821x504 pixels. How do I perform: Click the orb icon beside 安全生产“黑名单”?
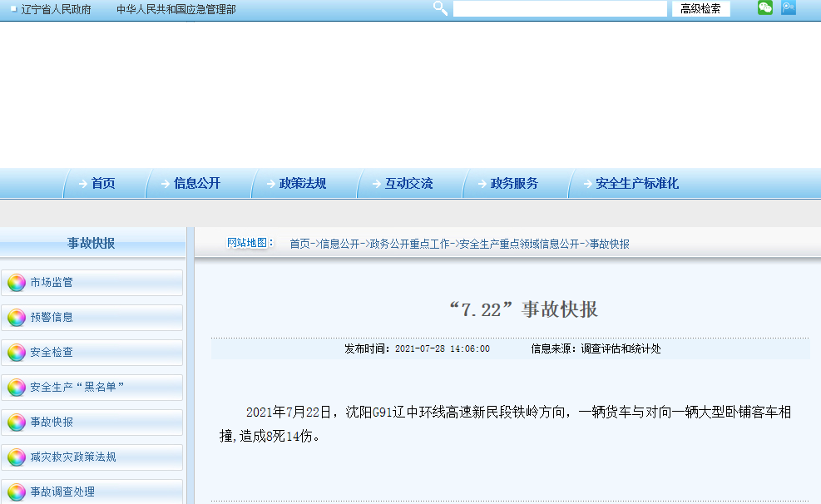tap(17, 388)
